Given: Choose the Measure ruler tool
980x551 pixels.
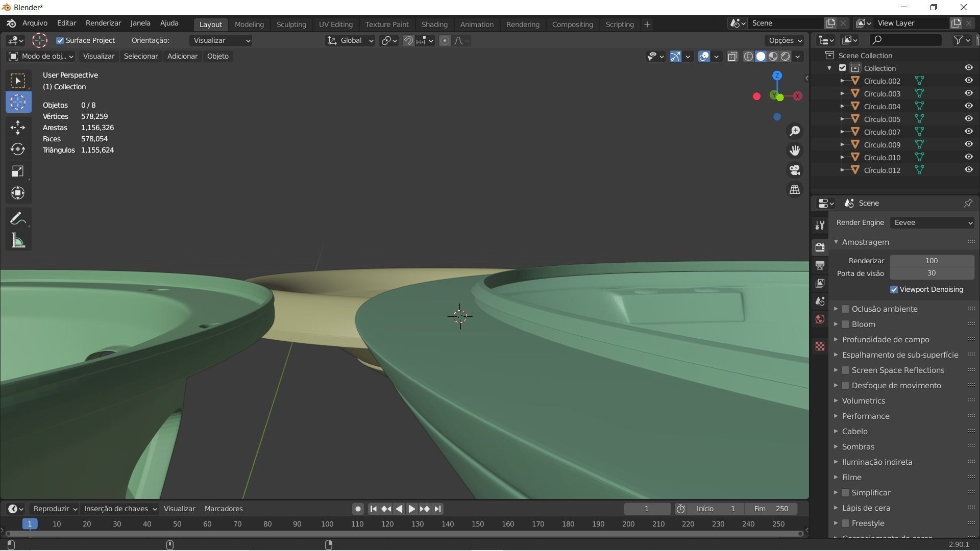Looking at the screenshot, I should pyautogui.click(x=18, y=241).
